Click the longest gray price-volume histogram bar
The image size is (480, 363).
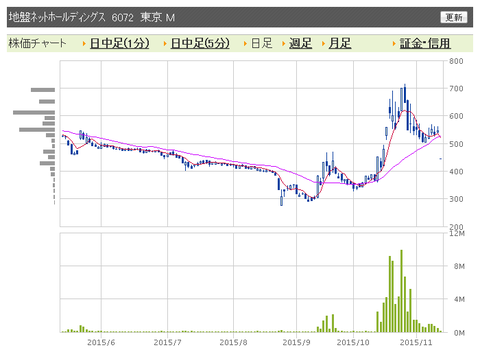[34, 113]
